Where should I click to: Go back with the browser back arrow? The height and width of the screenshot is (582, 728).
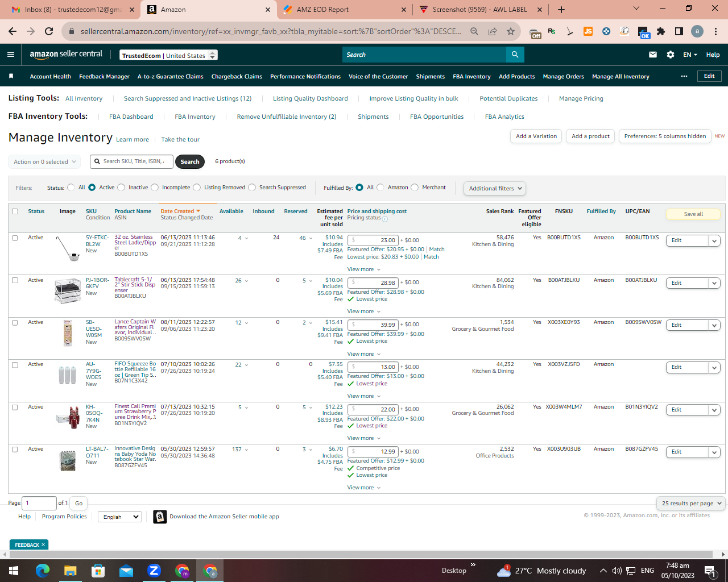pyautogui.click(x=13, y=31)
